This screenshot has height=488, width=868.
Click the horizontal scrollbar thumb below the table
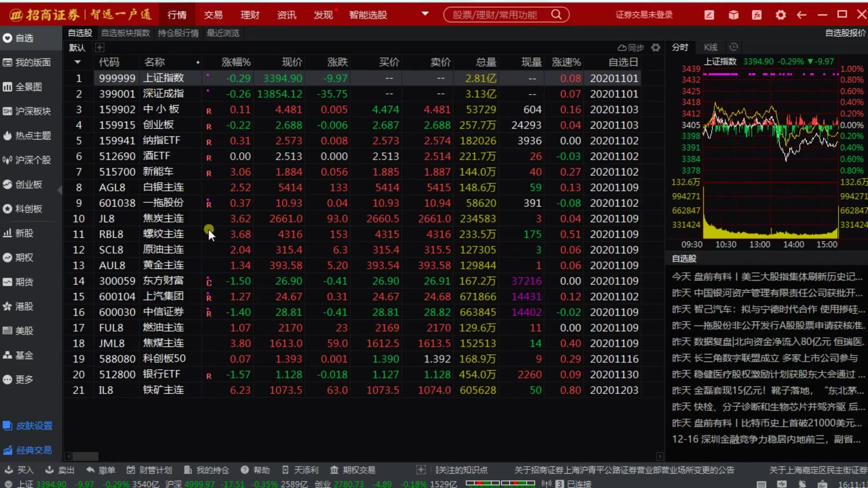click(x=85, y=456)
